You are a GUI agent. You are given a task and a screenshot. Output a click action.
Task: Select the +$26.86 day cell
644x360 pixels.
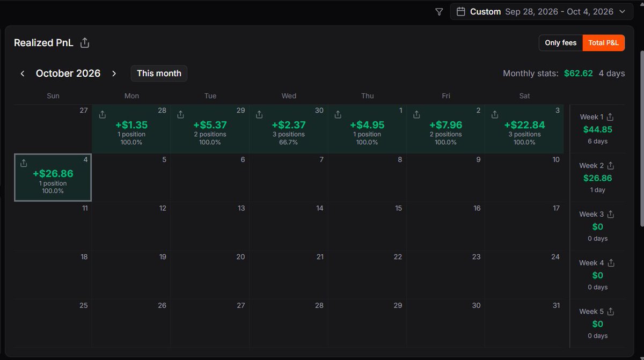[53, 178]
